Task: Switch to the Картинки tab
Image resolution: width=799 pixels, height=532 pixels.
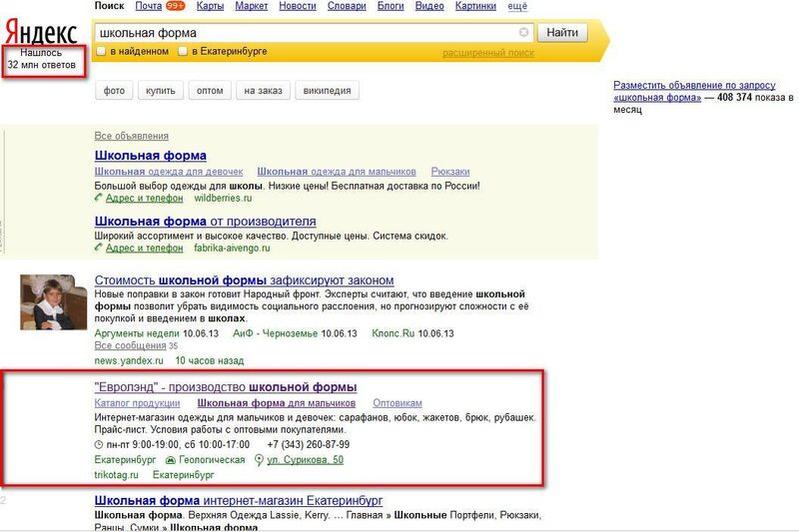Action: tap(475, 6)
